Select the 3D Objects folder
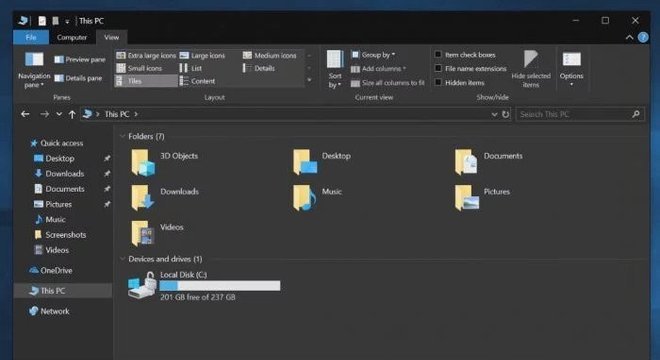The width and height of the screenshot is (660, 360). (165, 162)
